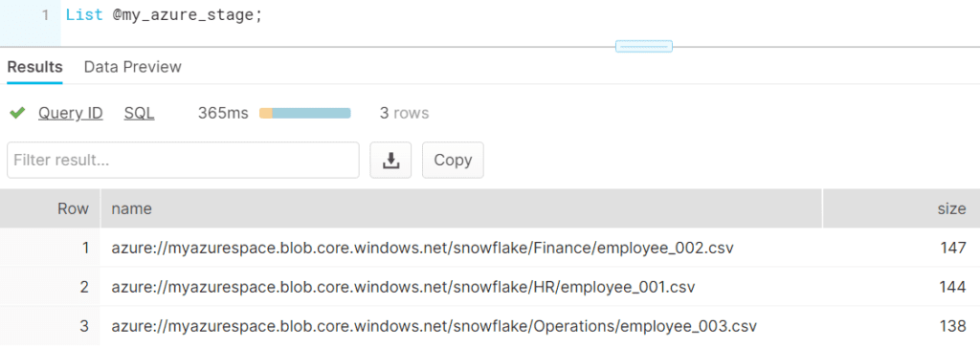The image size is (980, 348).
Task: Click the size value 138
Action: 953,326
